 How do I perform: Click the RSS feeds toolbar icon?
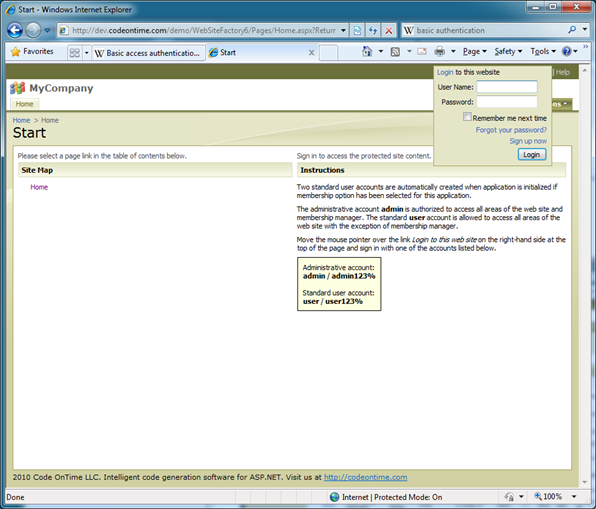coord(395,52)
